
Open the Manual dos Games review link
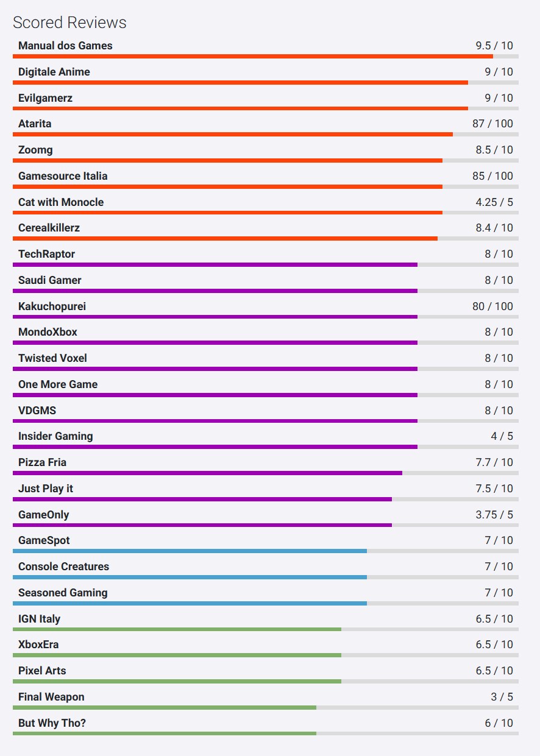click(x=65, y=46)
